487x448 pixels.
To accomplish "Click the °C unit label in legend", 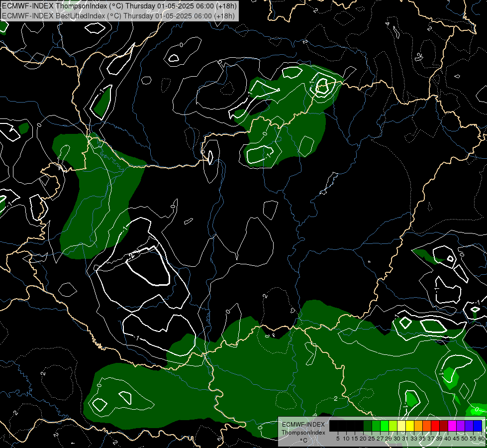I will point(304,441).
